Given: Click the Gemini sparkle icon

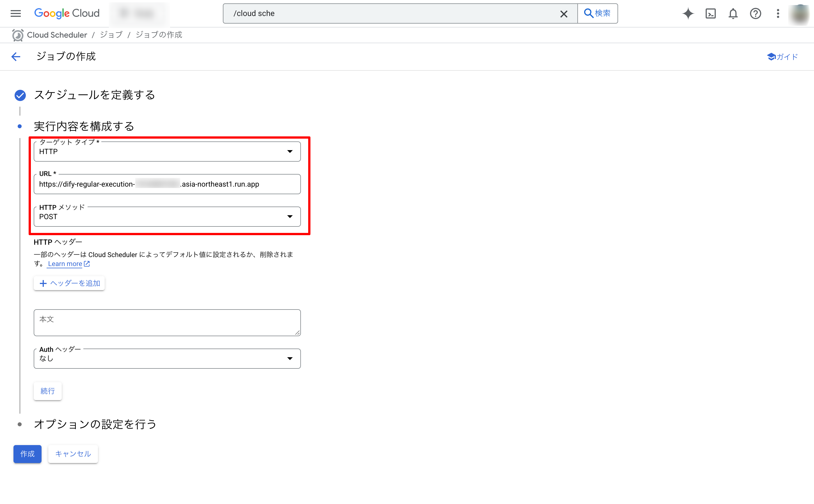Looking at the screenshot, I should pos(688,13).
